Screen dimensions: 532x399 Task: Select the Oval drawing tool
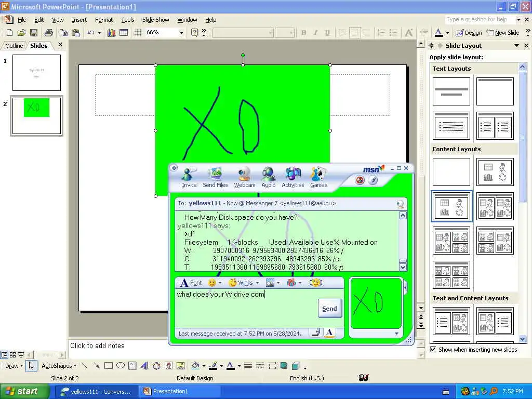[x=121, y=366]
